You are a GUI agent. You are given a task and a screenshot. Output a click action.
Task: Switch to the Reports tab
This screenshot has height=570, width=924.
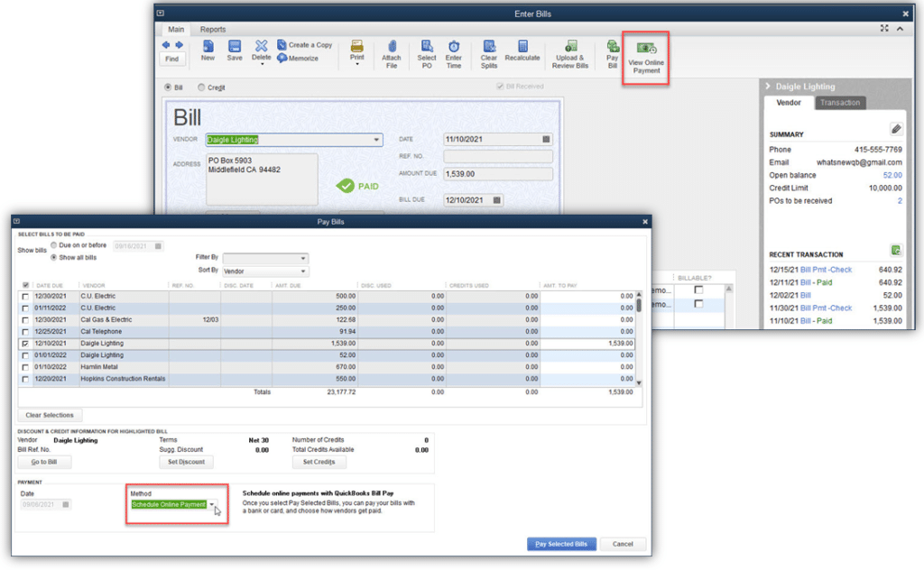click(212, 28)
